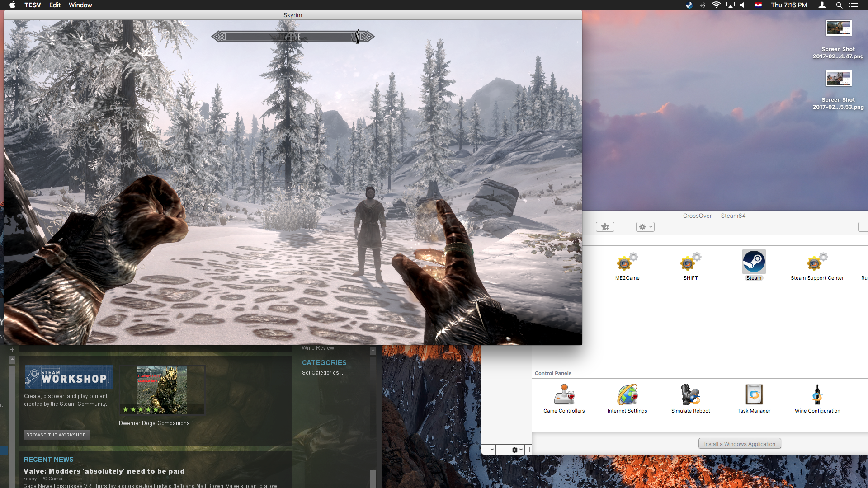
Task: Click the Screen Shot 2017-02 thumbnail on desktop
Action: click(x=838, y=28)
